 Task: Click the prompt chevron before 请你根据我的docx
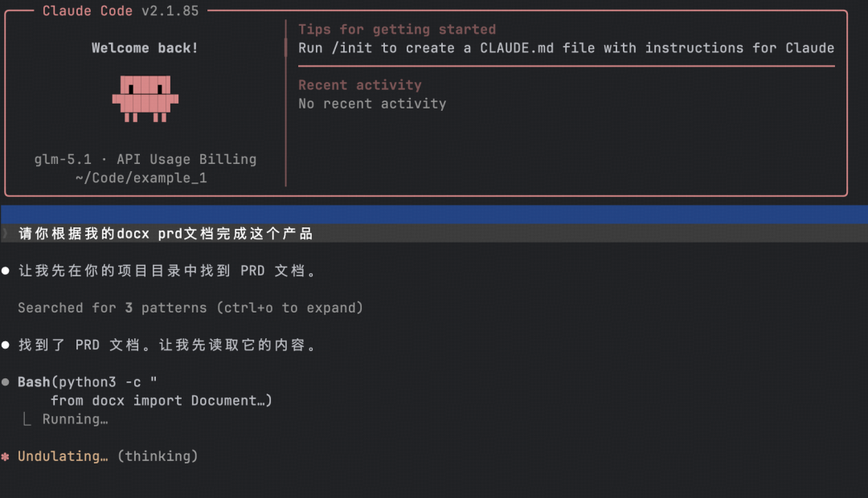[5, 234]
